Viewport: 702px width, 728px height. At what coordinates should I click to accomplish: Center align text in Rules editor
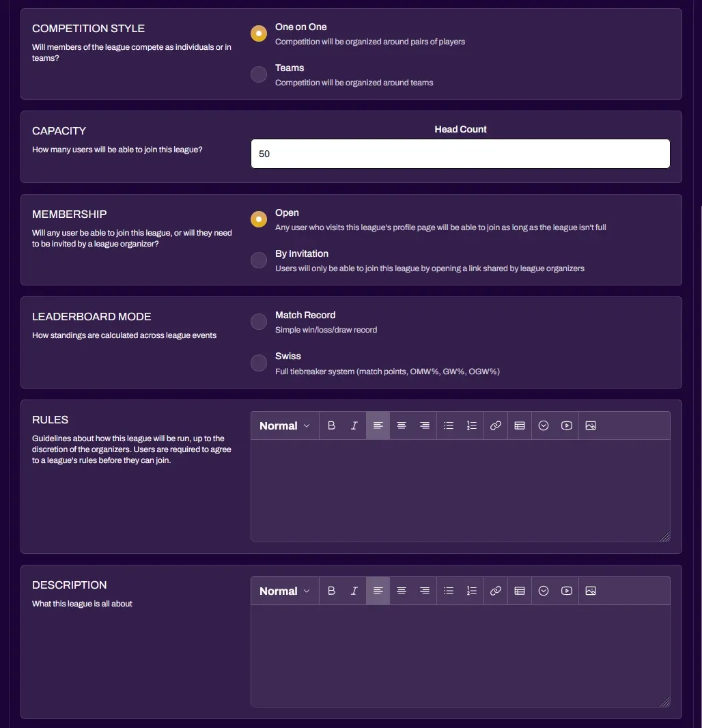click(401, 425)
